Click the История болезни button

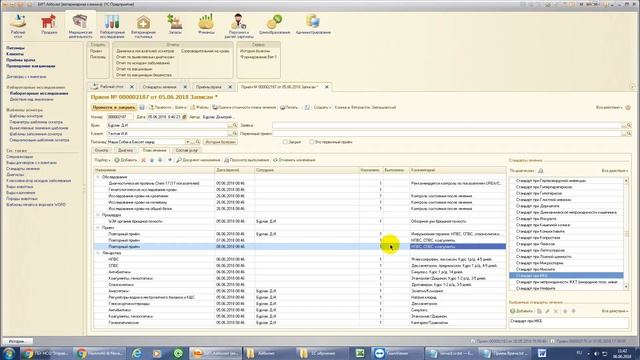(220, 142)
